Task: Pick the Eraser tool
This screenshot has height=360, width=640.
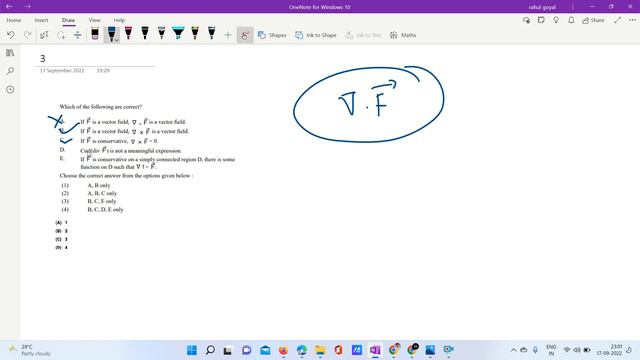Action: (95, 33)
